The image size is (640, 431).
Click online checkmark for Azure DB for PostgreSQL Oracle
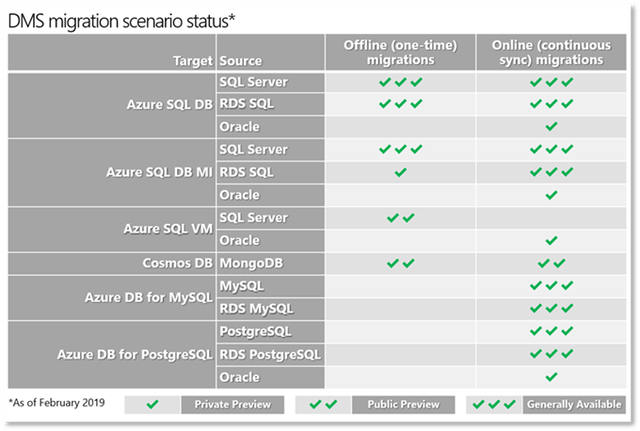[x=551, y=377]
